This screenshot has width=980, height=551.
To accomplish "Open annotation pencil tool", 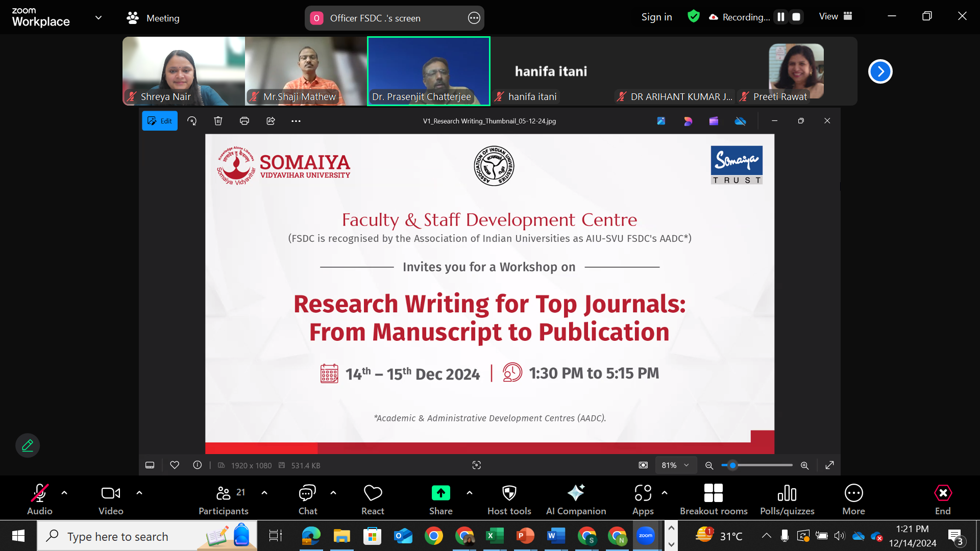I will [28, 445].
